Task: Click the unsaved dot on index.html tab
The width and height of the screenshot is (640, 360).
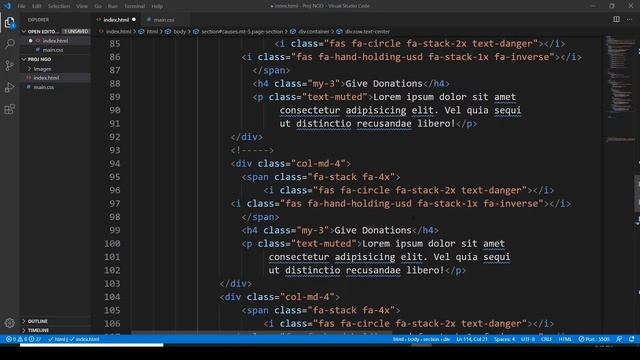Action: (x=134, y=20)
